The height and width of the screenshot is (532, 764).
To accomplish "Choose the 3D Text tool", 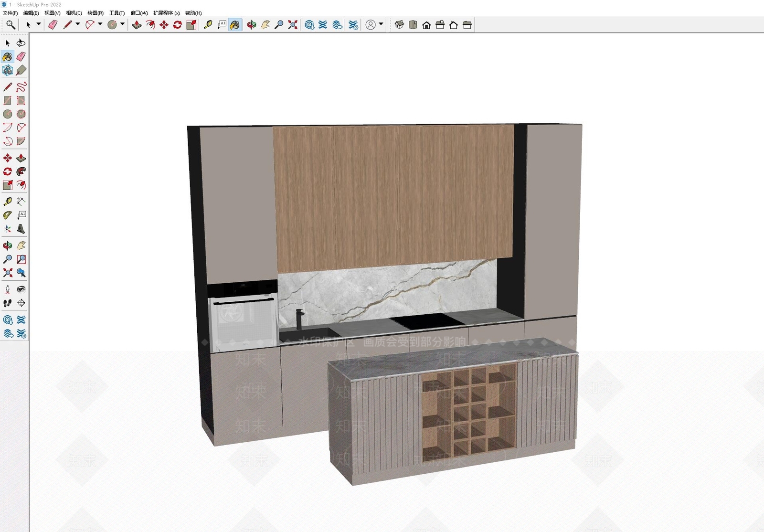I will point(21,229).
